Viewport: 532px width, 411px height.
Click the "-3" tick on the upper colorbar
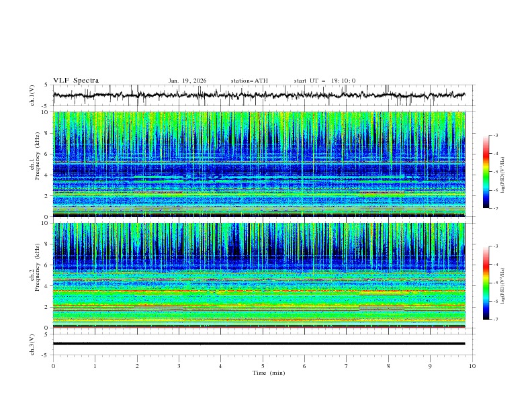(x=496, y=135)
